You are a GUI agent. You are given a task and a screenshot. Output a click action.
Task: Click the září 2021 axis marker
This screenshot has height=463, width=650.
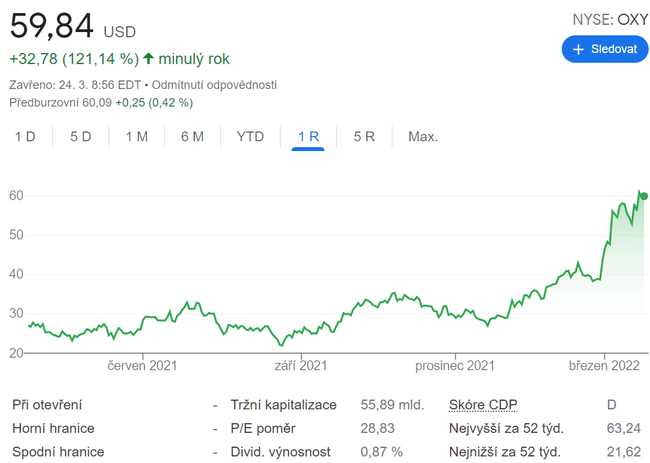coord(300,367)
